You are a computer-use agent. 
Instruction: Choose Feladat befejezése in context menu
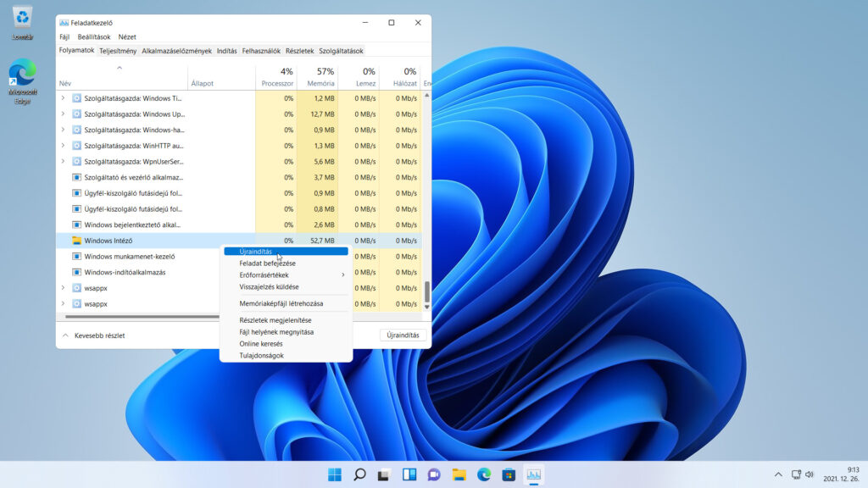tap(286, 263)
